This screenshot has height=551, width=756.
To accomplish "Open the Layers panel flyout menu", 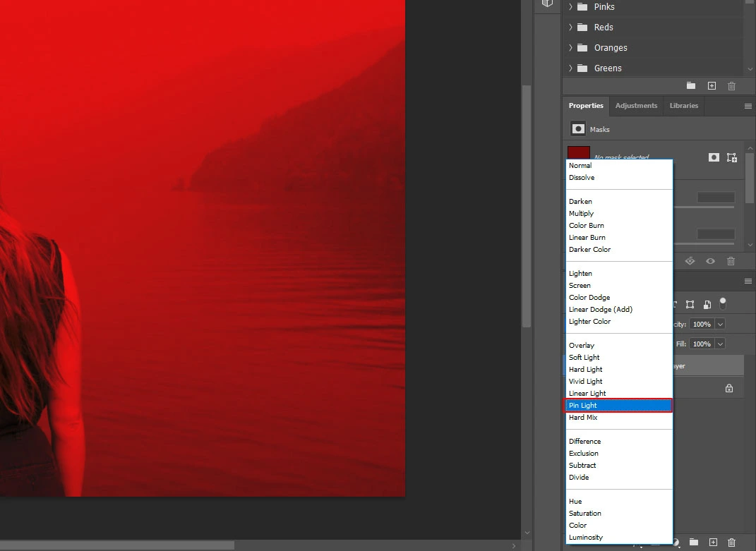I will coord(748,280).
